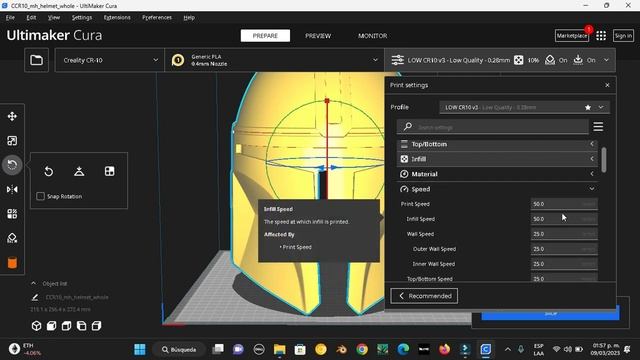Click the pencil icon beside object name

35,298
